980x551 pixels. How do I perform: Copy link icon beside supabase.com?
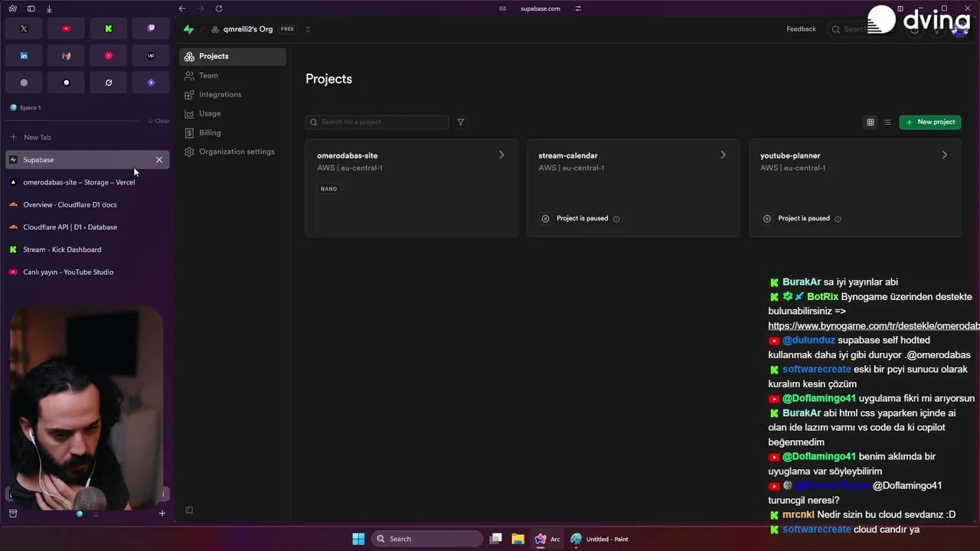[x=502, y=8]
